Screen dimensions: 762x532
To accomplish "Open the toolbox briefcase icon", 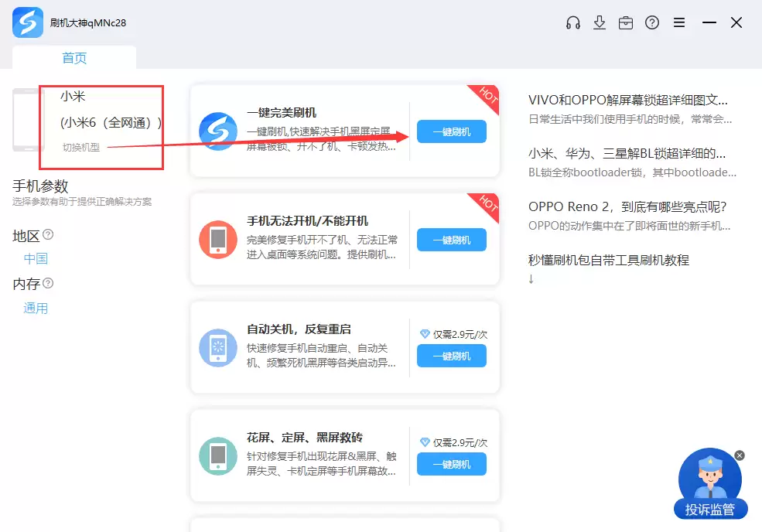I will pos(626,23).
